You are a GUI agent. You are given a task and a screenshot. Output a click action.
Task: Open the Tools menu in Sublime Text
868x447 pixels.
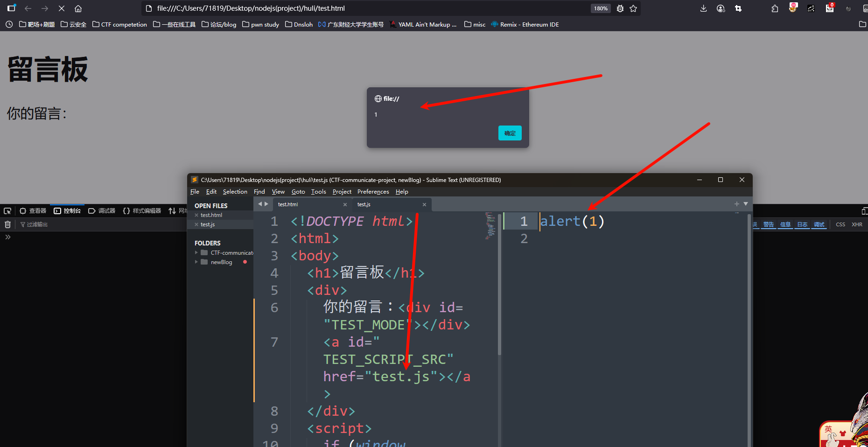coord(319,192)
